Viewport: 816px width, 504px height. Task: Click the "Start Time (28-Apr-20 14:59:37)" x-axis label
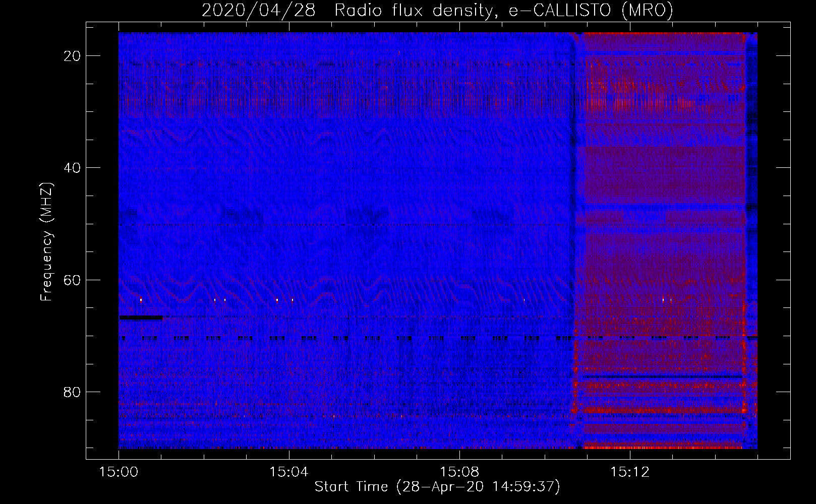coord(437,487)
